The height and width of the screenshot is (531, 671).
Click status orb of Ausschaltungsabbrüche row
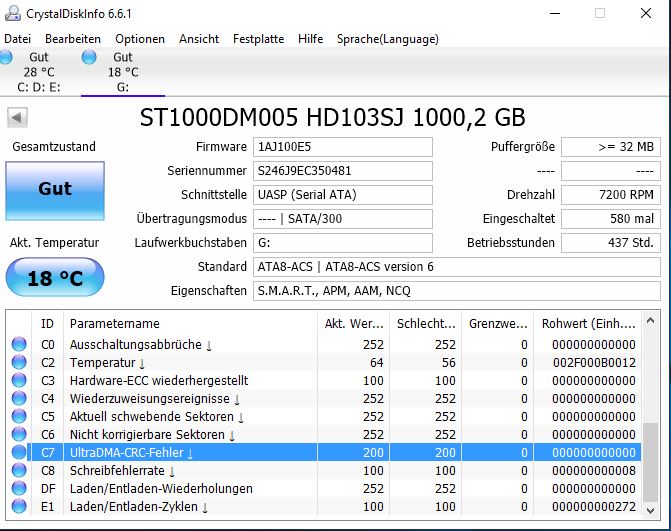tap(19, 344)
